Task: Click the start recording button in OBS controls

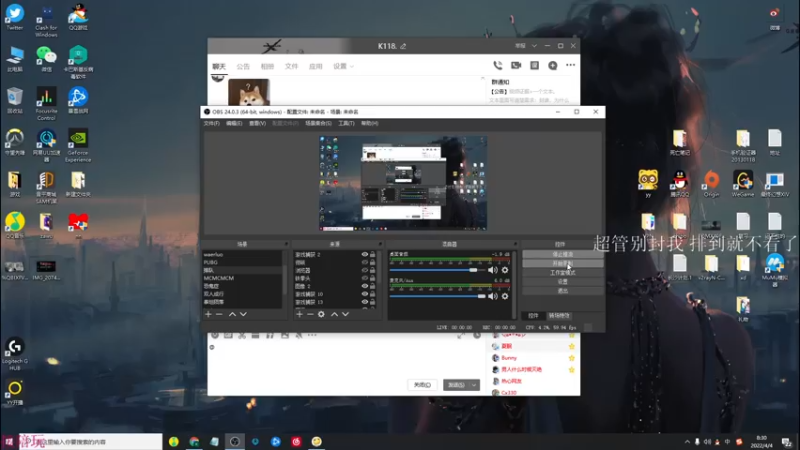Action: (x=562, y=263)
